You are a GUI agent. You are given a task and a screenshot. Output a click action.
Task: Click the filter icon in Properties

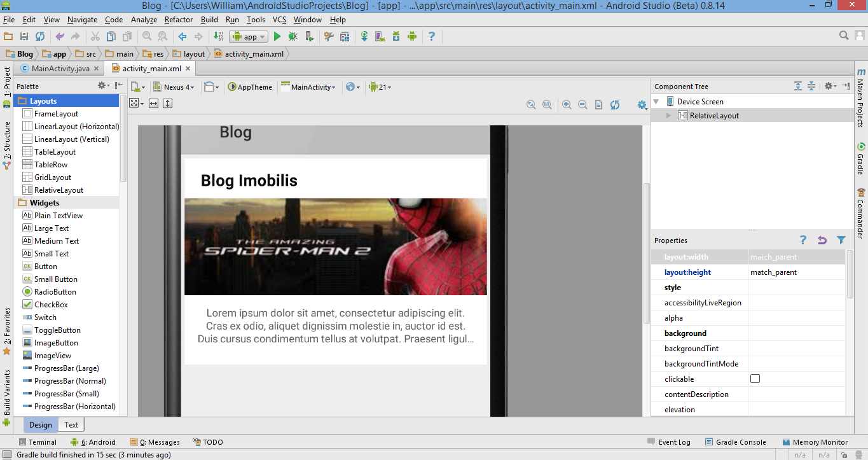[x=841, y=240]
